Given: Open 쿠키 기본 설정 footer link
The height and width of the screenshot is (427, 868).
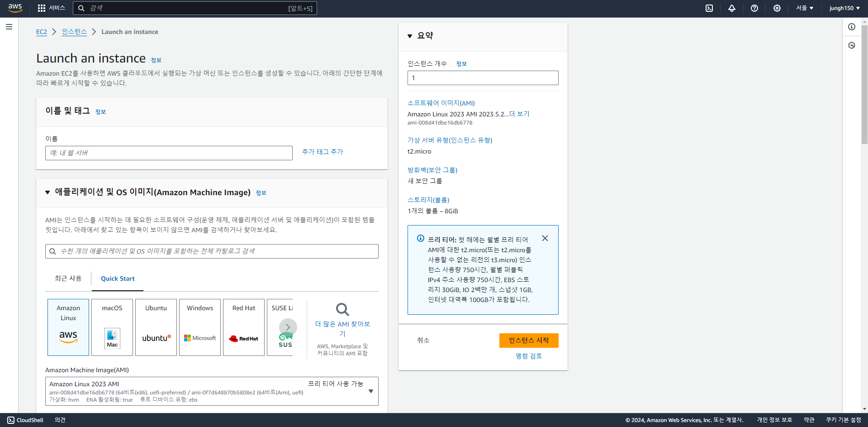Looking at the screenshot, I should [x=843, y=420].
